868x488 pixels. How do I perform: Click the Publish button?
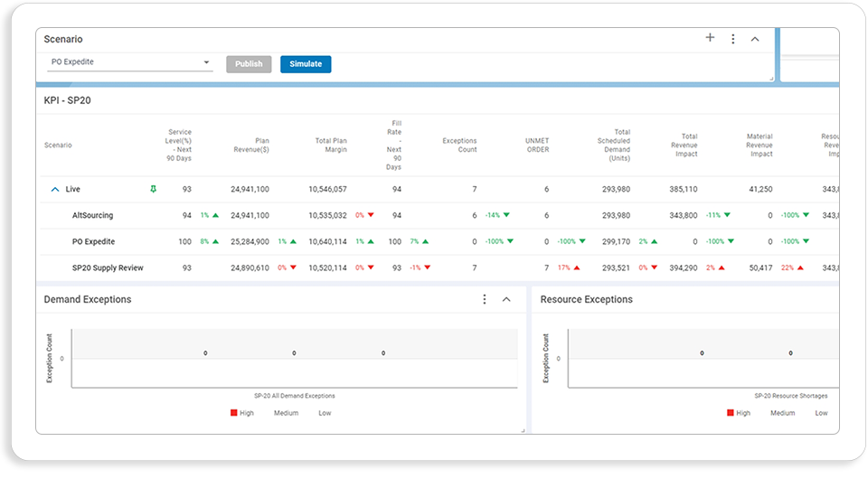coord(249,64)
